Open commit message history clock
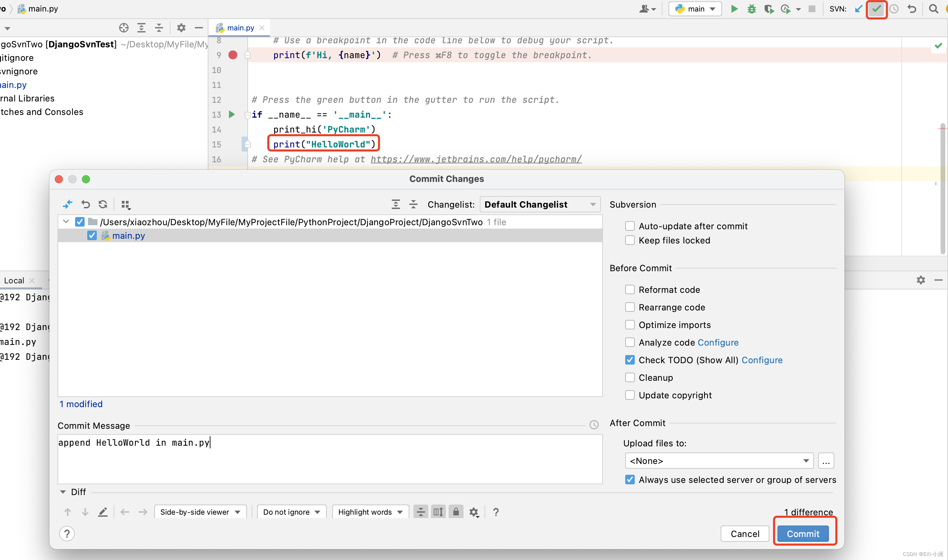Image resolution: width=948 pixels, height=560 pixels. click(594, 425)
